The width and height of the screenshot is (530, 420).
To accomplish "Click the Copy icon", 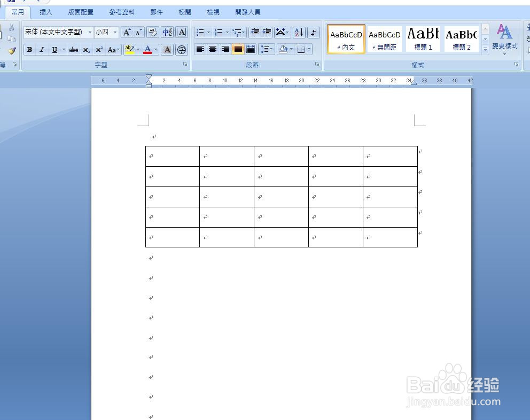I will coord(12,39).
